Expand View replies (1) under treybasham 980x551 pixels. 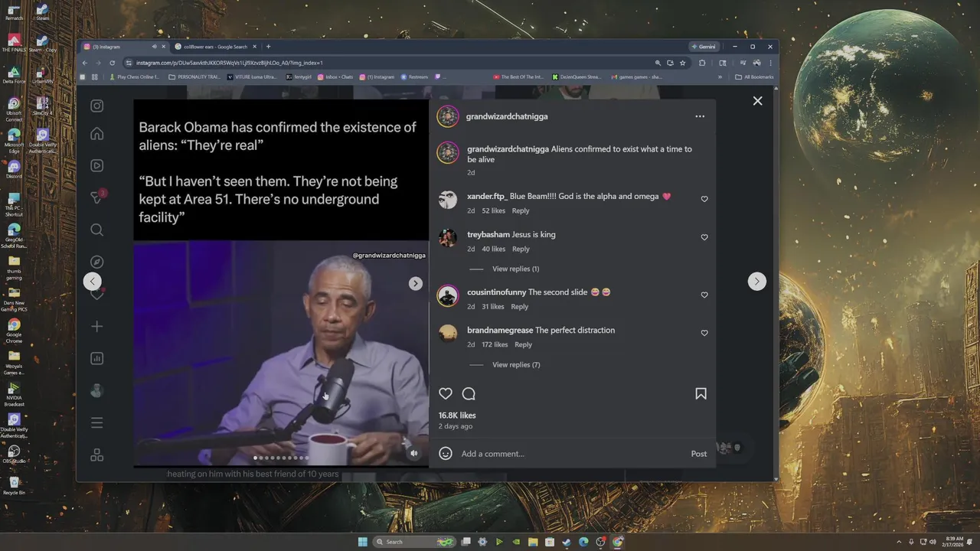point(515,269)
